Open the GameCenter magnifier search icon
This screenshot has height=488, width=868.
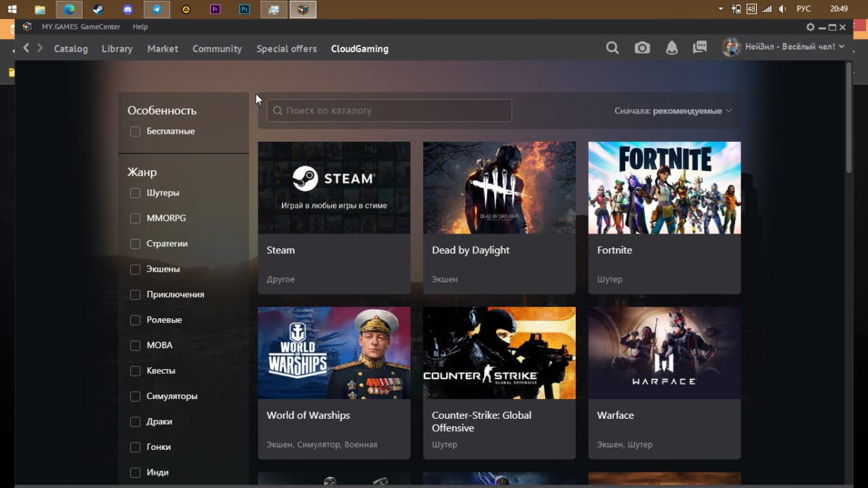pyautogui.click(x=612, y=48)
